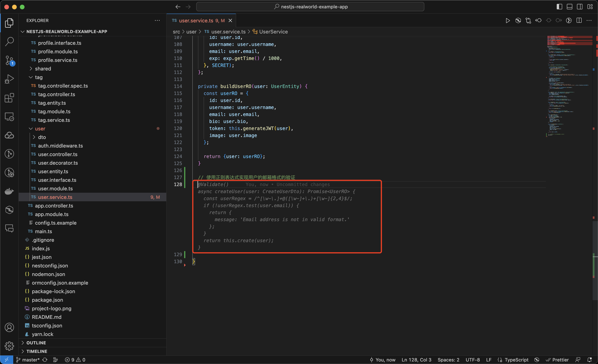Expand the shared folder
This screenshot has width=598, height=364.
point(43,69)
